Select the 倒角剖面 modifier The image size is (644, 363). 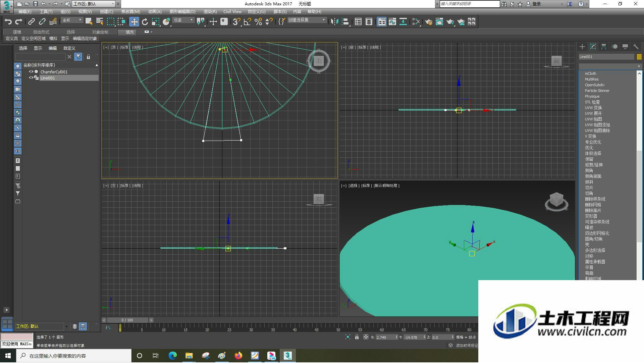pos(593,176)
